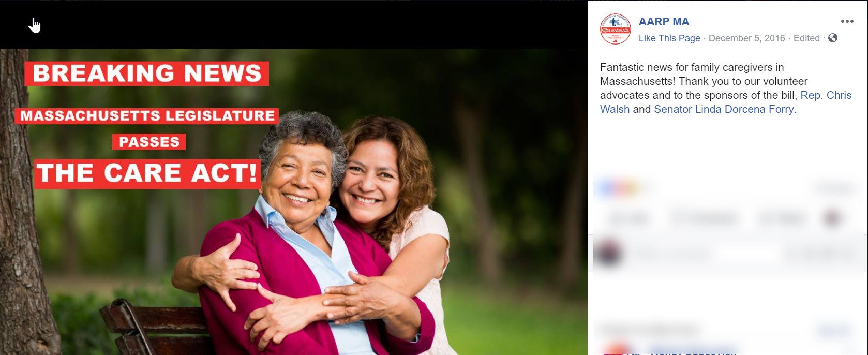The image size is (868, 355).
Task: Click the blurred Like action button
Action: [629, 219]
